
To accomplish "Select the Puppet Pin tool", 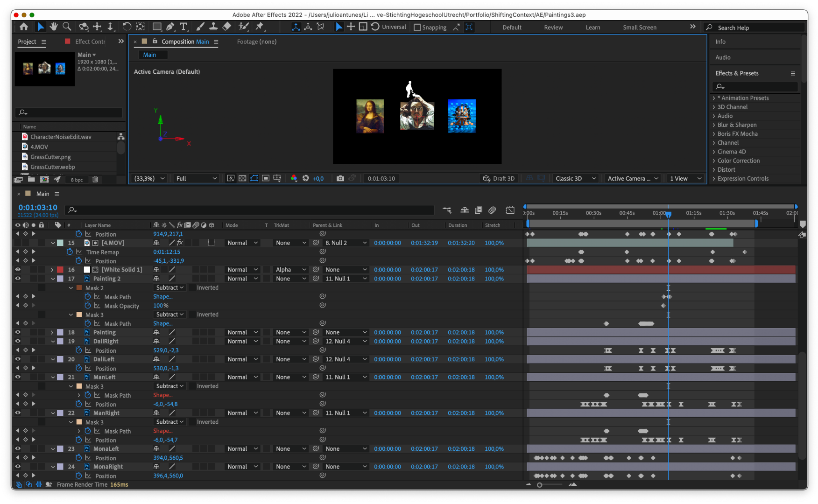I will point(260,27).
